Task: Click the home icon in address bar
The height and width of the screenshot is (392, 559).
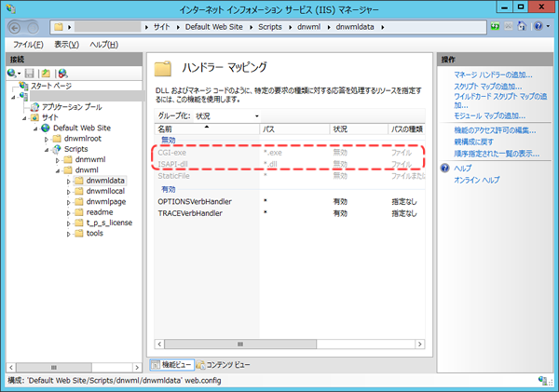Action: (522, 26)
